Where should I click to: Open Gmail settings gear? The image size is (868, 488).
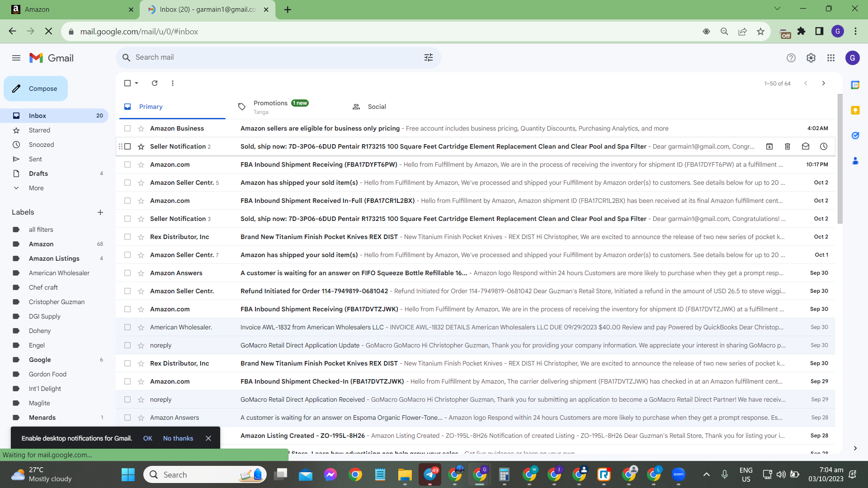tap(811, 58)
